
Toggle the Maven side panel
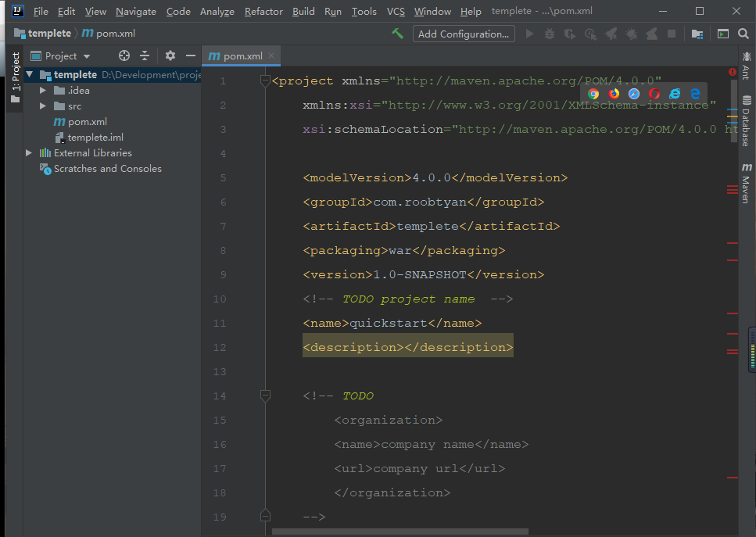(746, 183)
